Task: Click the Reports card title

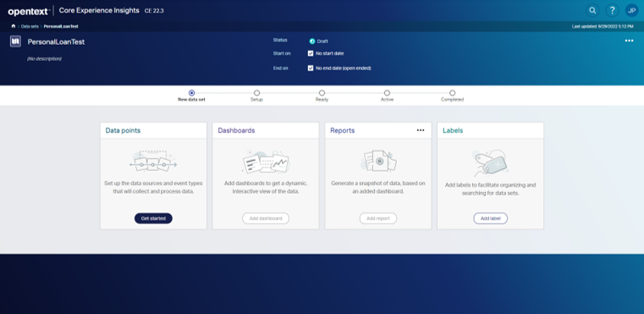Action: coord(342,130)
